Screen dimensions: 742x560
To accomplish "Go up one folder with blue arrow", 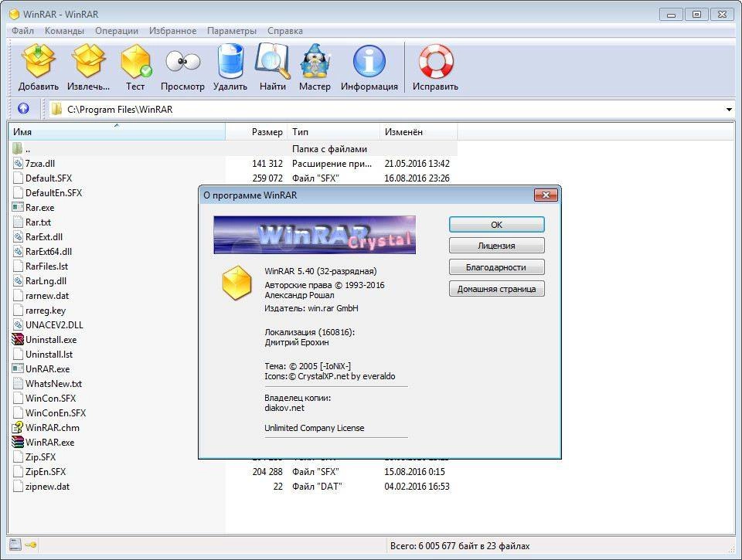I will pyautogui.click(x=23, y=109).
